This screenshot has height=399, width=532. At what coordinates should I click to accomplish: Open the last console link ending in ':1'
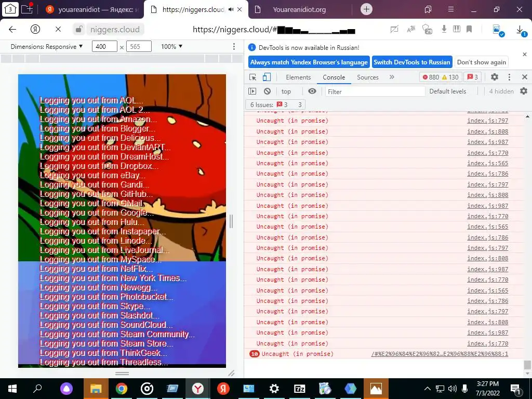[x=440, y=354]
